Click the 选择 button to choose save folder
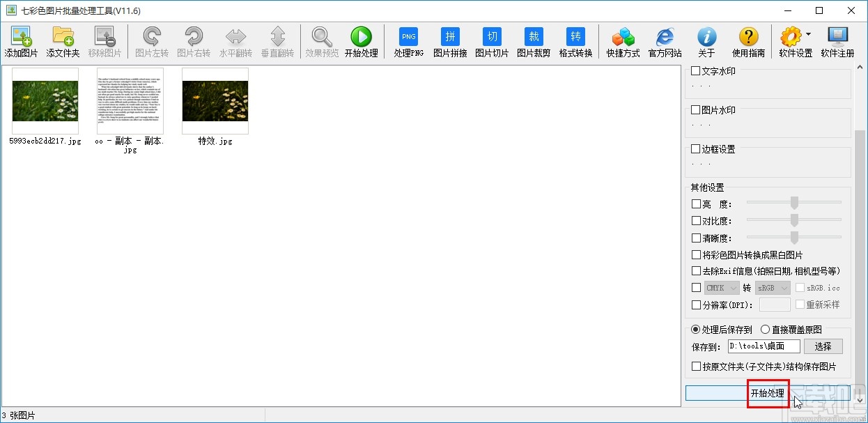The height and width of the screenshot is (423, 868). coord(823,346)
